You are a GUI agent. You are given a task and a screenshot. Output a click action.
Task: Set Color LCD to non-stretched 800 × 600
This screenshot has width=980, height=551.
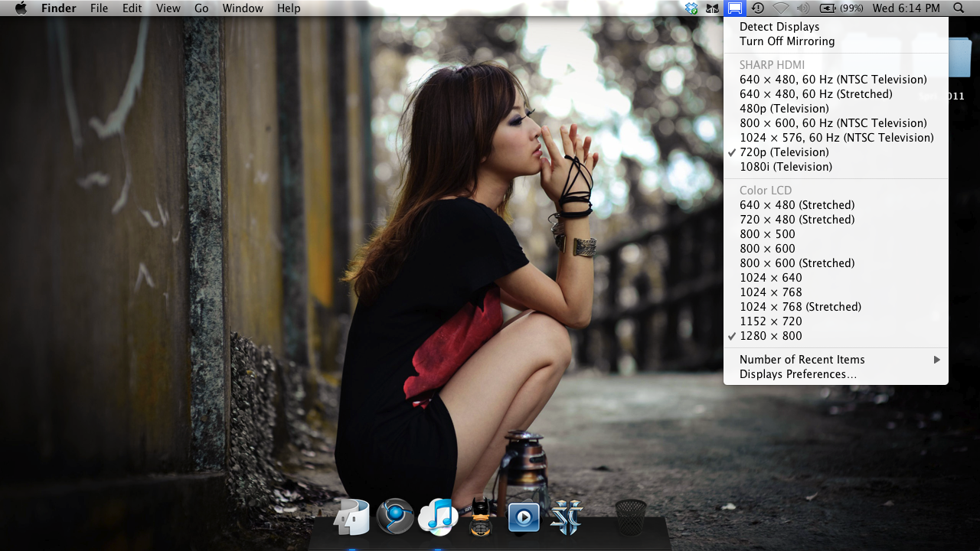[x=836, y=249]
